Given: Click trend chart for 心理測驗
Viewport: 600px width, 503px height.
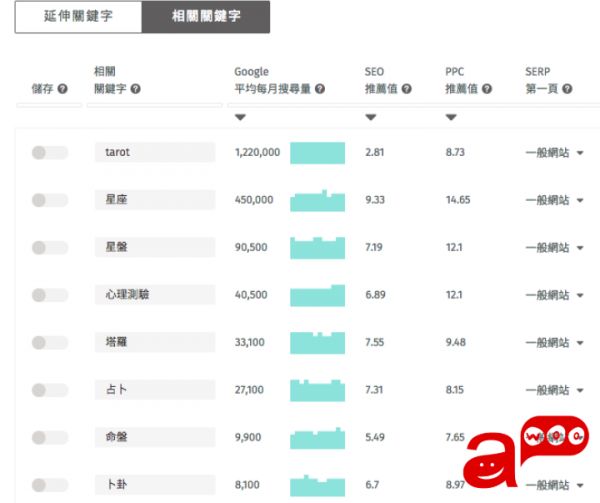Looking at the screenshot, I should (x=318, y=295).
